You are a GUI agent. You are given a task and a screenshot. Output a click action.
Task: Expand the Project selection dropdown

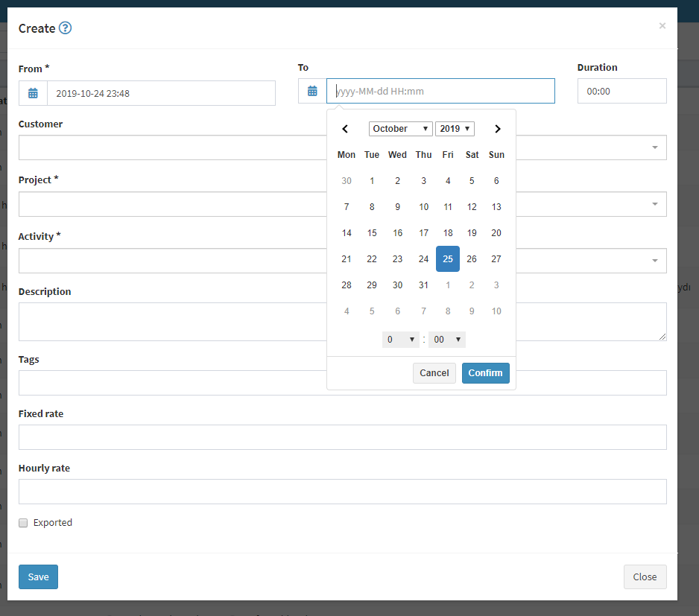pos(654,204)
